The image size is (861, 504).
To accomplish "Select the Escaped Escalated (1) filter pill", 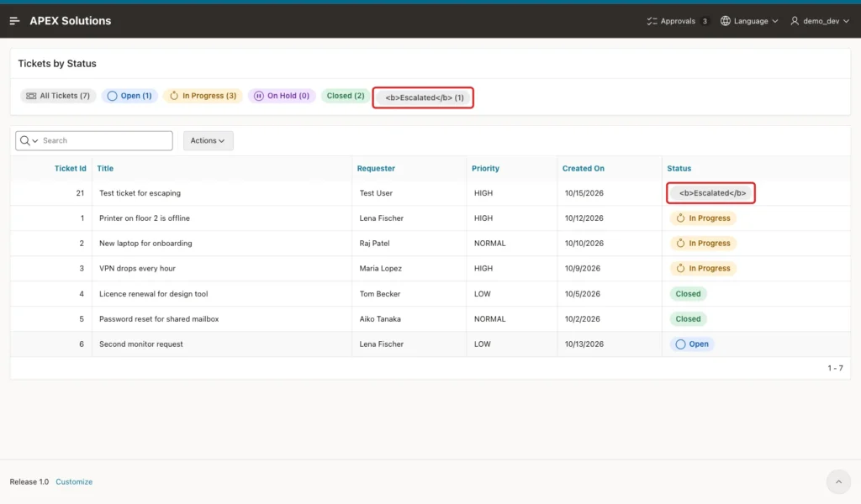I will point(424,97).
